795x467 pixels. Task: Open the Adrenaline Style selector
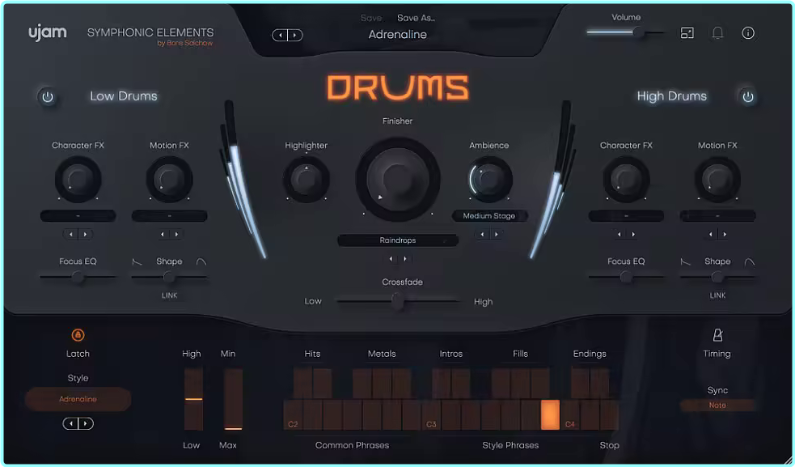[78, 399]
